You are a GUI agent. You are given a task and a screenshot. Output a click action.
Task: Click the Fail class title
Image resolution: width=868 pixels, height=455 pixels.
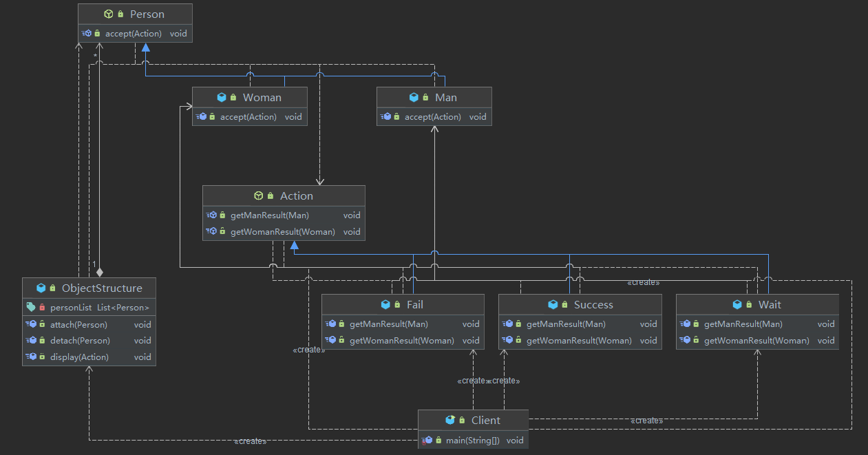click(x=415, y=305)
